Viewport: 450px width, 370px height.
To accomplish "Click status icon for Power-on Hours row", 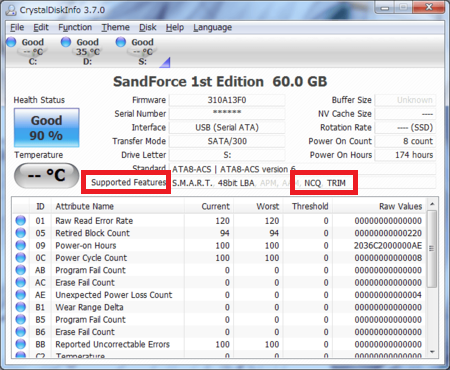I will tap(21, 245).
